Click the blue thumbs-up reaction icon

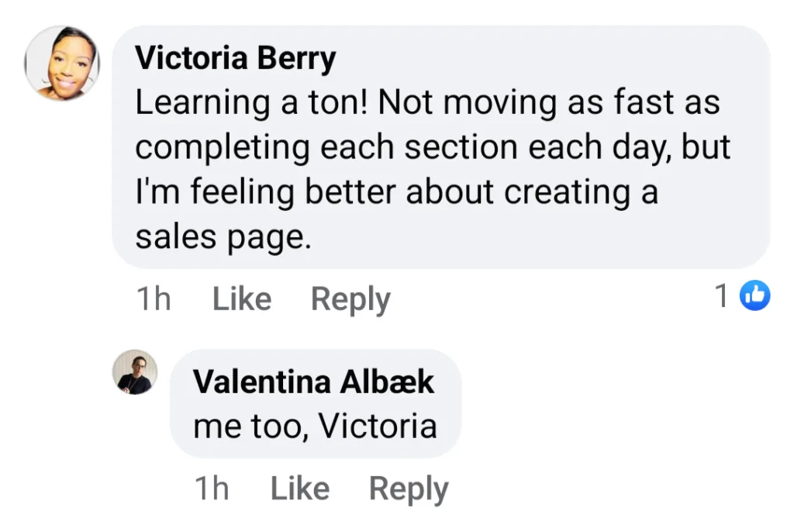click(755, 295)
